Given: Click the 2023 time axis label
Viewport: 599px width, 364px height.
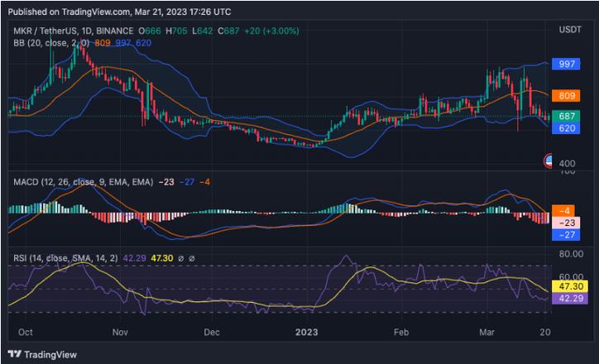Looking at the screenshot, I should (x=306, y=333).
